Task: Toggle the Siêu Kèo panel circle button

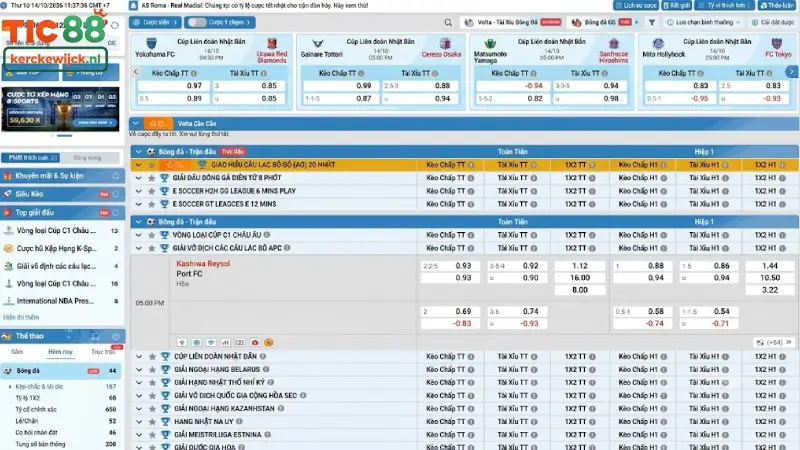Action: click(x=116, y=194)
